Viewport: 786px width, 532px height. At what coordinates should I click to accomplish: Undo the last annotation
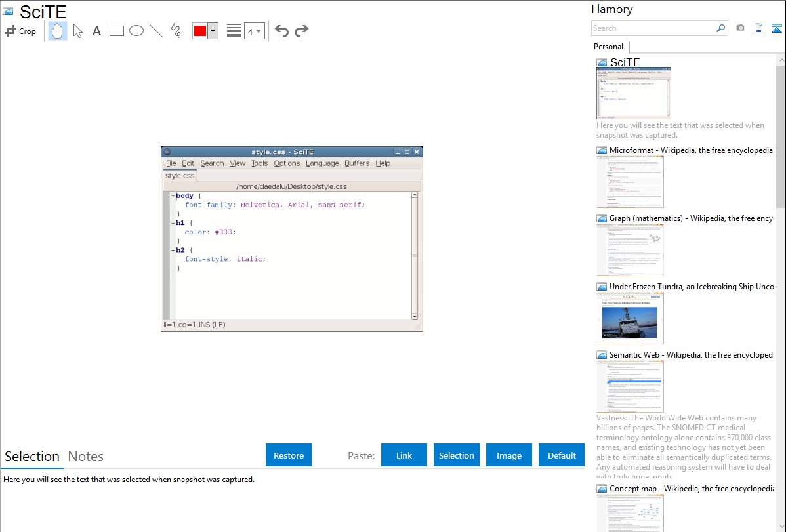click(x=281, y=31)
